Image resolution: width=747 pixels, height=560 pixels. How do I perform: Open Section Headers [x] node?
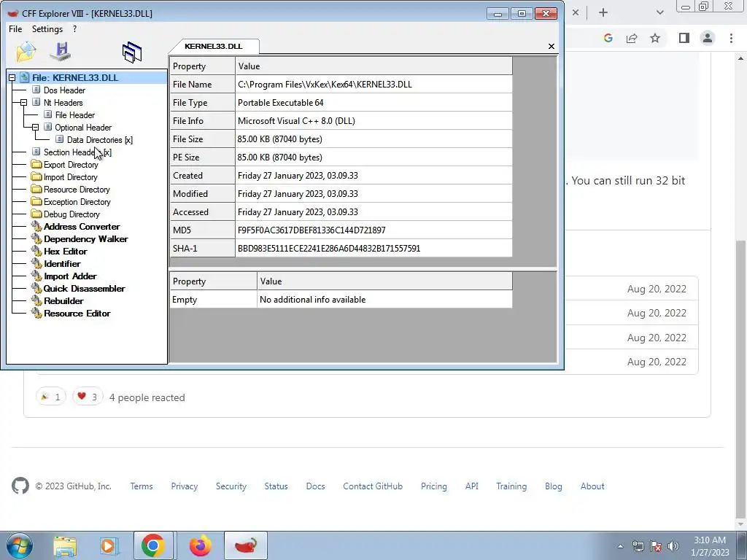[77, 152]
